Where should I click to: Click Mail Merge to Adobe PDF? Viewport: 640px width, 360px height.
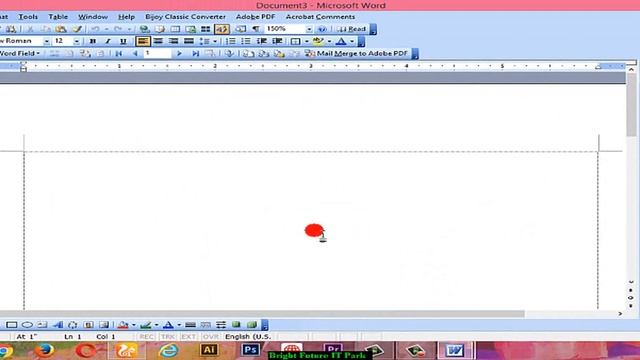click(x=356, y=53)
